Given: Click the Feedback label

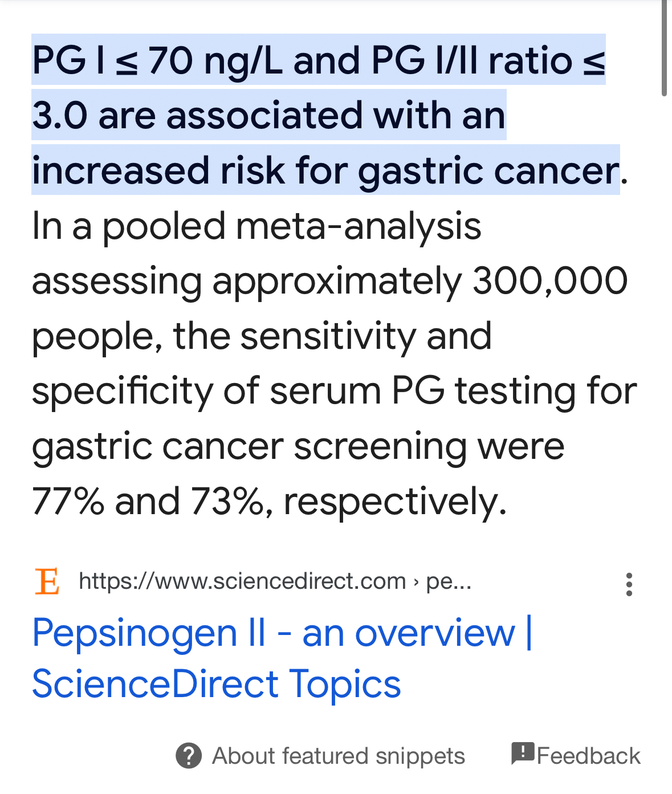Looking at the screenshot, I should tap(588, 756).
